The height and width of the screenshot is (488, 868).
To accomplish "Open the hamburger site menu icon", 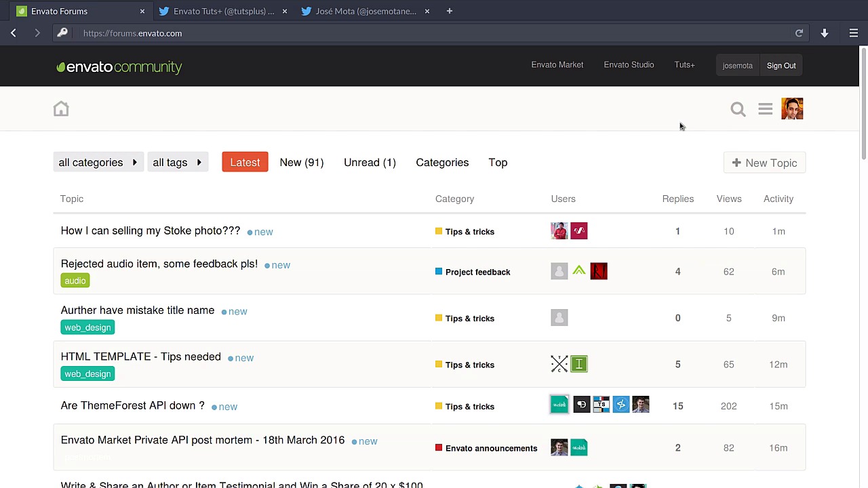I will click(x=765, y=109).
